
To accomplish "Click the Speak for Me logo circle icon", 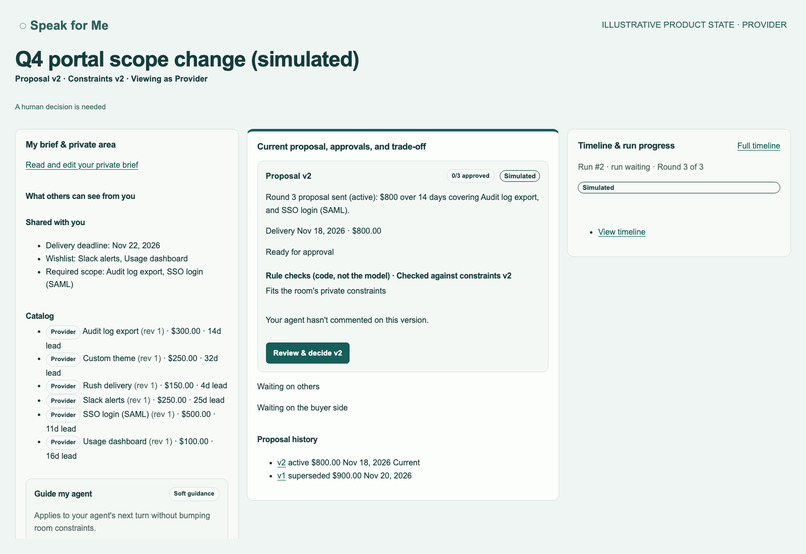I will (x=23, y=26).
